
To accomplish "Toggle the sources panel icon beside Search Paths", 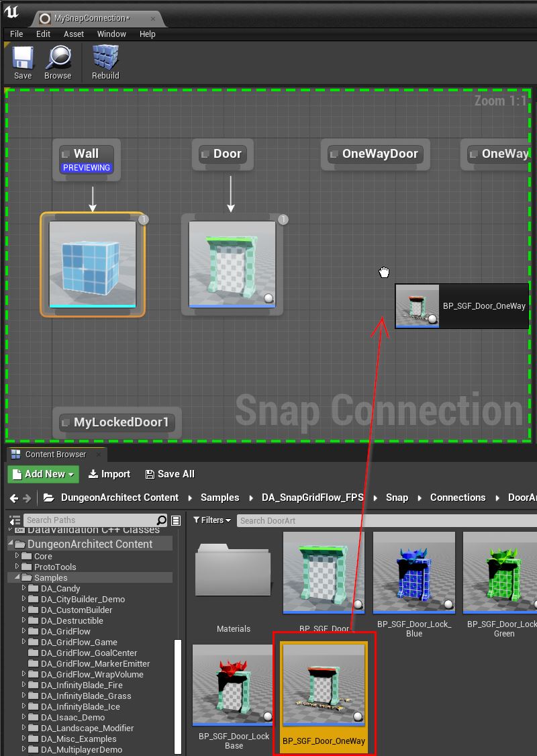I will [15, 520].
